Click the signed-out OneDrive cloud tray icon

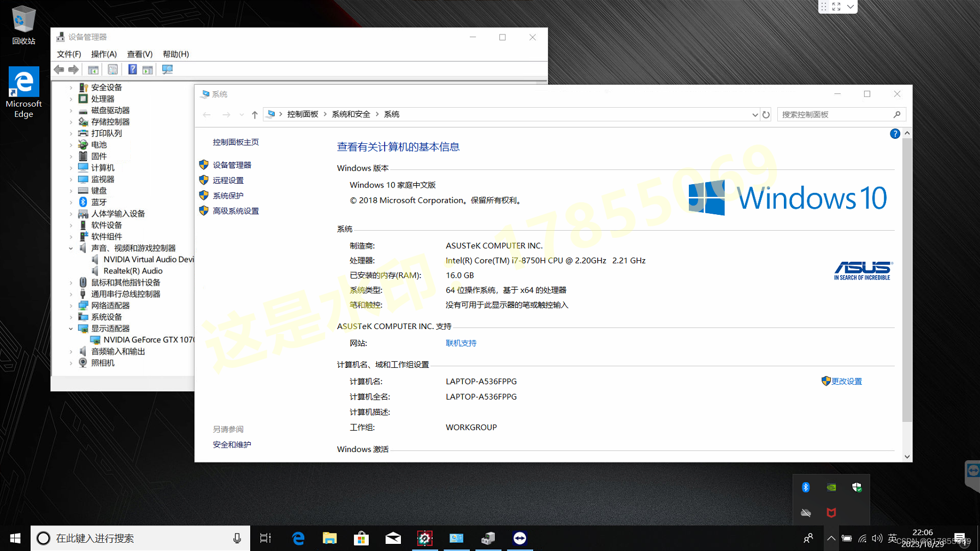[806, 513]
